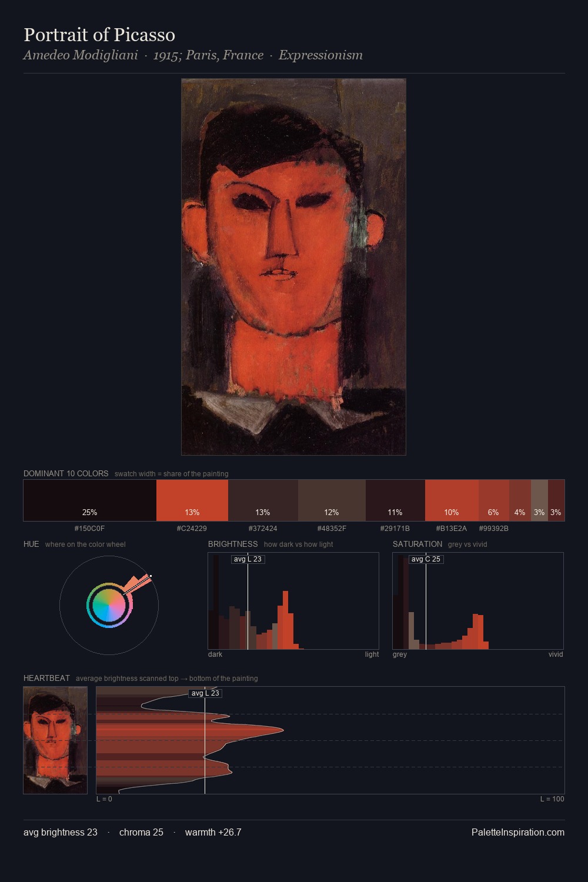The image size is (588, 882).
Task: Click the 'warmth +26.7' footer stat
Action: click(x=213, y=832)
